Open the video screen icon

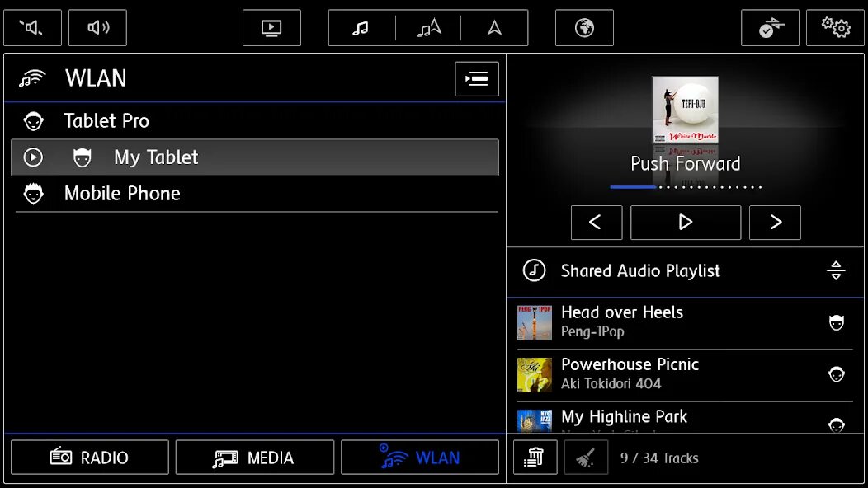[271, 28]
